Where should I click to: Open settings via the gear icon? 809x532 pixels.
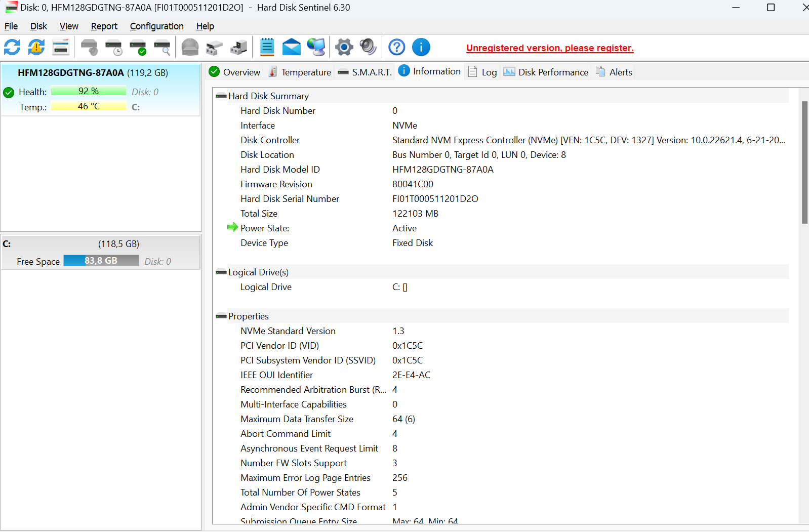coord(344,48)
